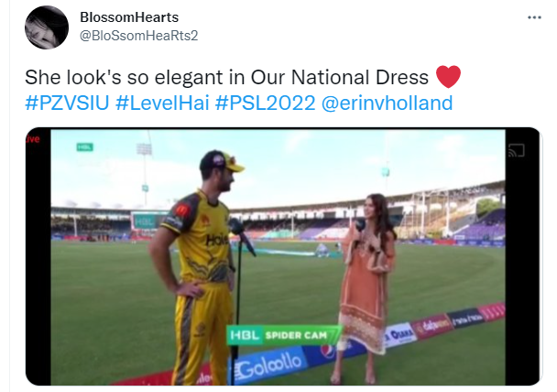The width and height of the screenshot is (557, 392).
Task: Open the BlossomHearts profile avatar
Action: click(47, 27)
